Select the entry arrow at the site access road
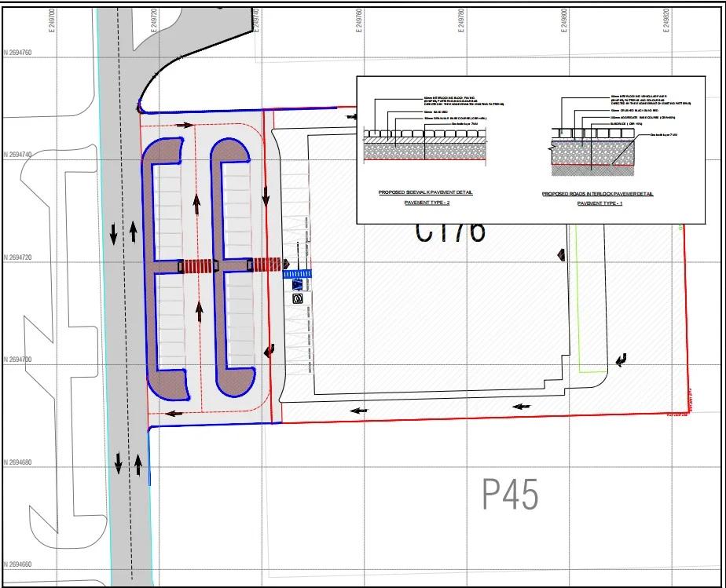Image resolution: width=726 pixels, height=588 pixels. pos(185,124)
